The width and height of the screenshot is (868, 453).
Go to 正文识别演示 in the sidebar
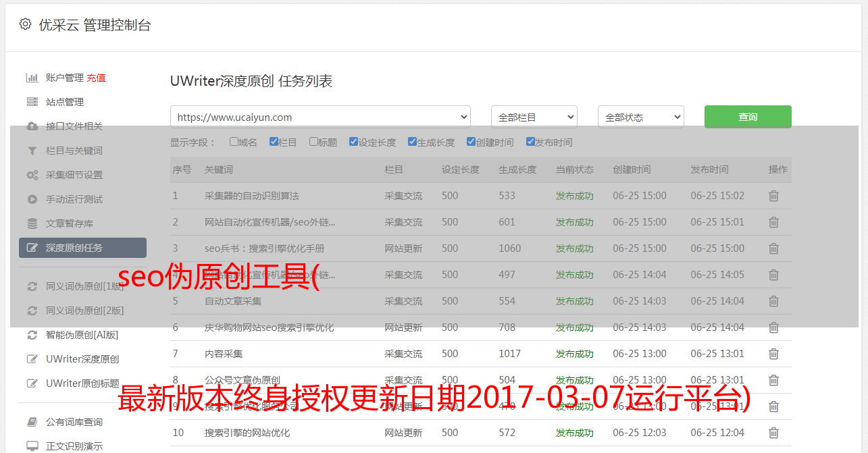click(x=74, y=446)
